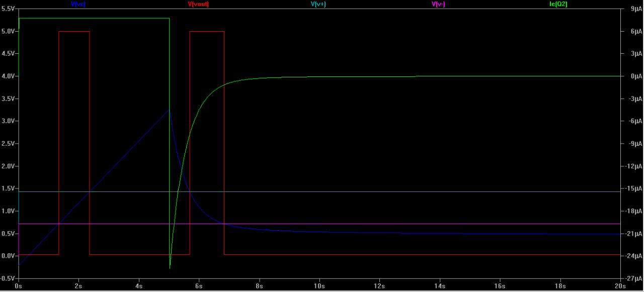Click the 1.5V left axis label
The width and height of the screenshot is (644, 292).
8,188
